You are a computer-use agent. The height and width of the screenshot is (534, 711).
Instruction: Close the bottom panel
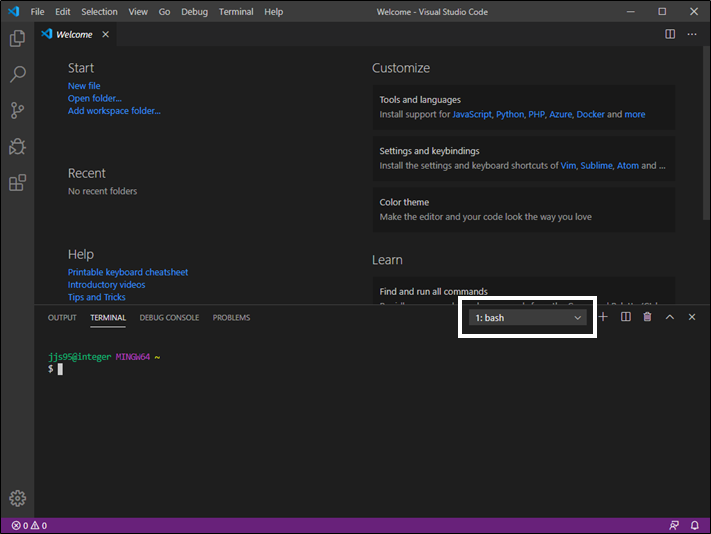(692, 317)
